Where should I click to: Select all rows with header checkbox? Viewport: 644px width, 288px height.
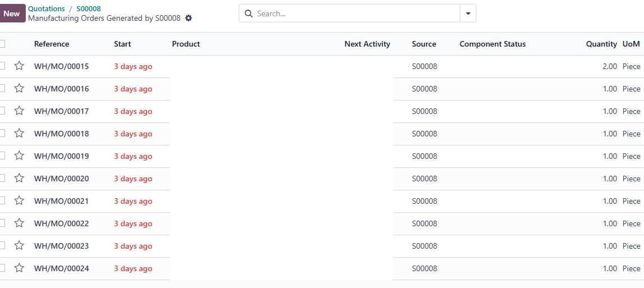tap(2, 44)
